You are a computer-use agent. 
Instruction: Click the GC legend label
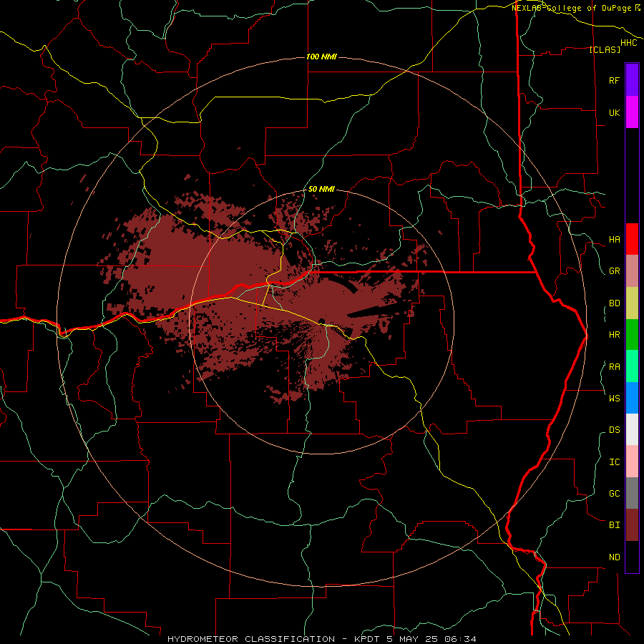coord(614,493)
